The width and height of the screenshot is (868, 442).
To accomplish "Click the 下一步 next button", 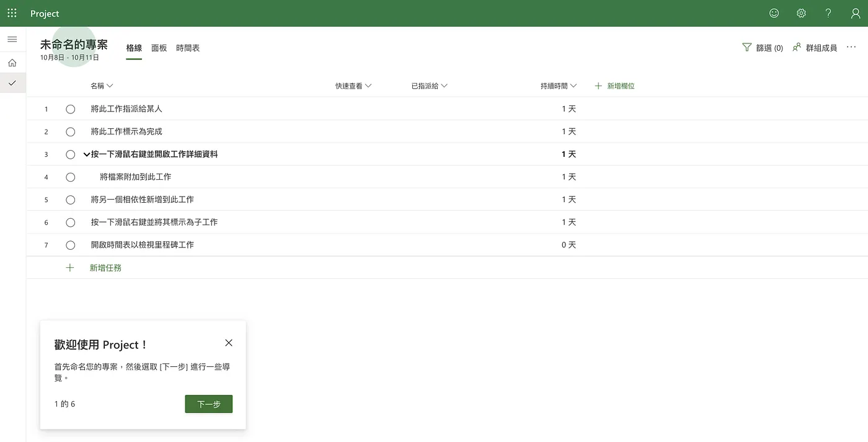I will (x=208, y=404).
